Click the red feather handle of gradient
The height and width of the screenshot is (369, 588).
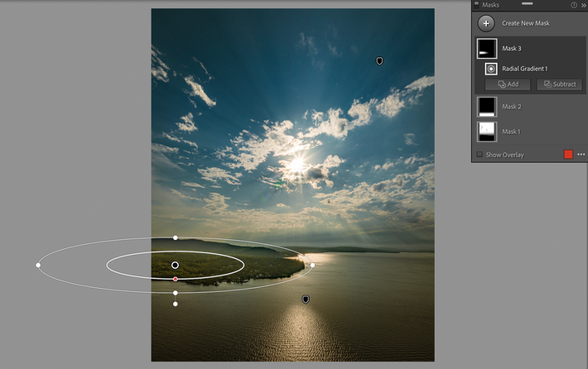click(175, 279)
